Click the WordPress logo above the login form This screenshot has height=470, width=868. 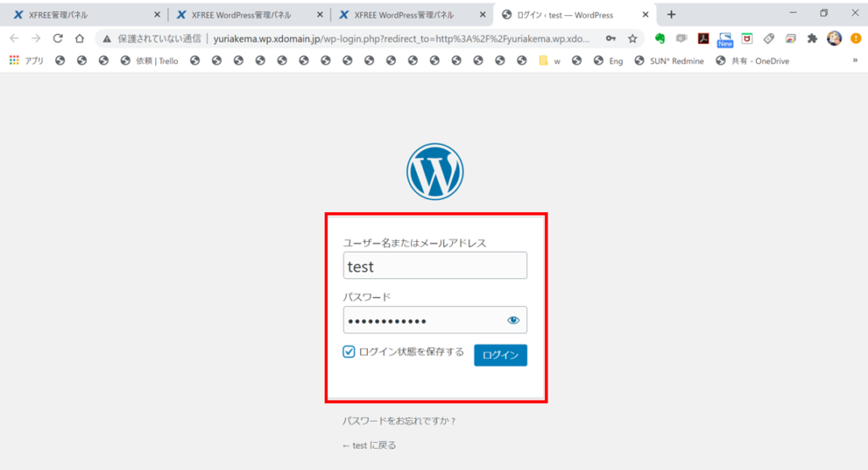(x=435, y=171)
